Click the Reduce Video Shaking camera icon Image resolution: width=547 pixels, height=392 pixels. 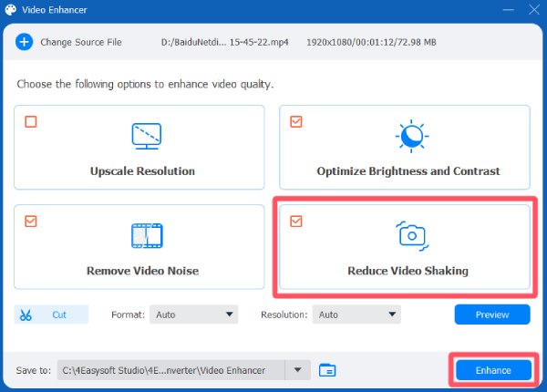coord(412,236)
